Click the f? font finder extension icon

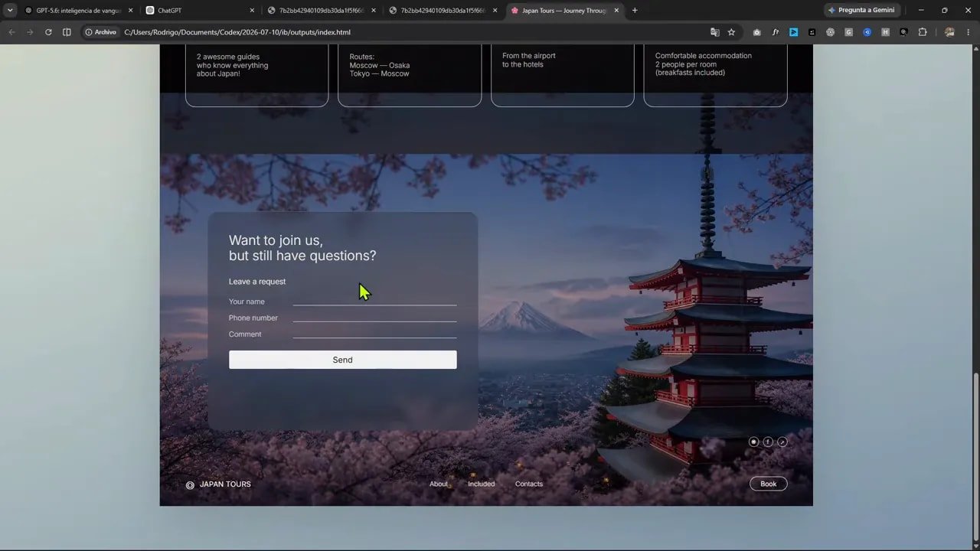point(776,32)
